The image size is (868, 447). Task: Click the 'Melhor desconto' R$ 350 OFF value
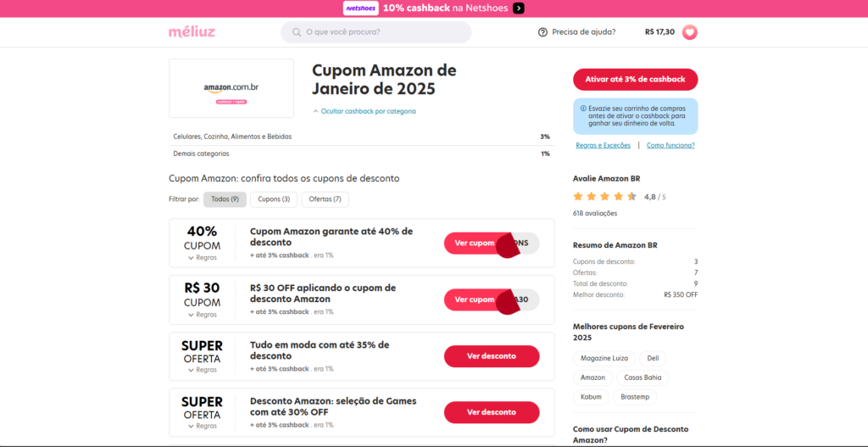(x=681, y=294)
